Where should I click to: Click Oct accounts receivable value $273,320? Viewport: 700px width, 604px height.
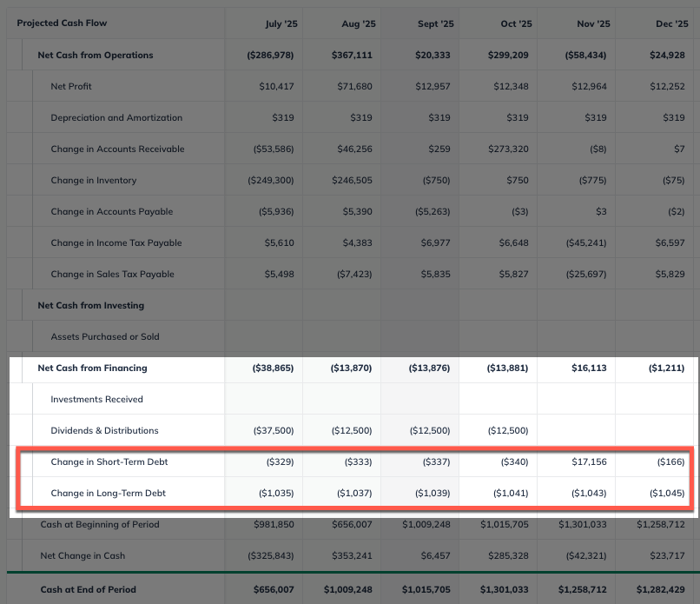508,149
